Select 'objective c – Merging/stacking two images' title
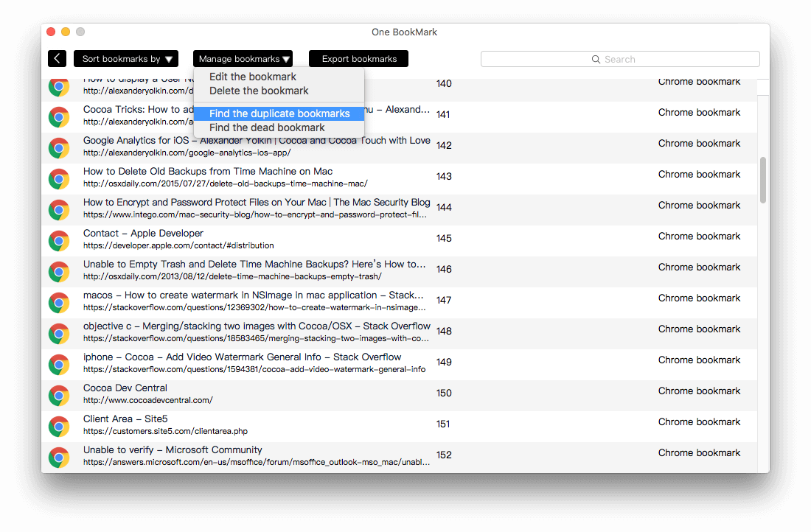 [257, 326]
